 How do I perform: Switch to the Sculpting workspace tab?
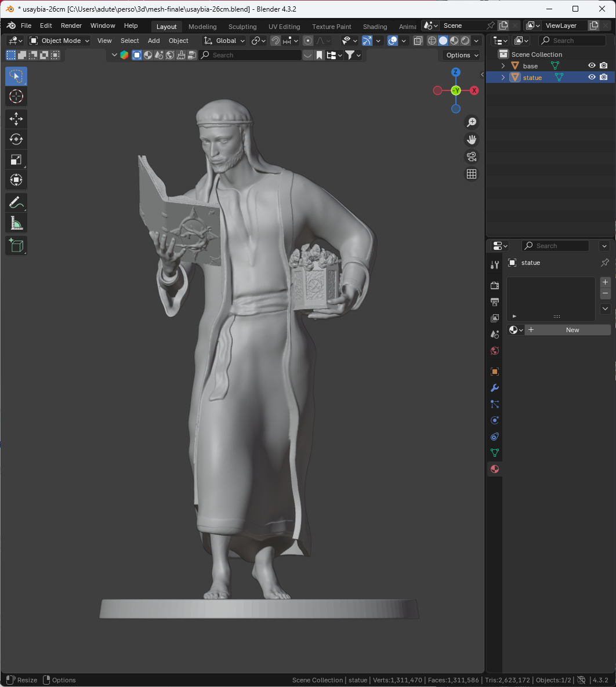242,26
